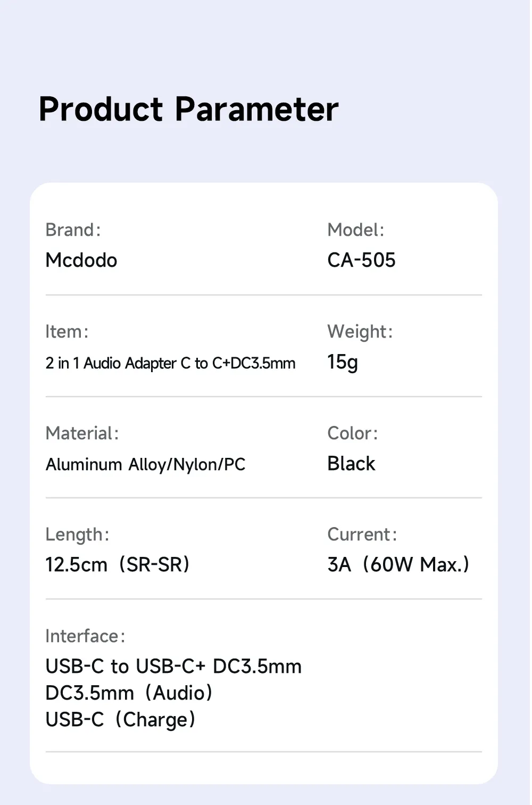Click the Color label
The image size is (532, 805).
coord(352,433)
